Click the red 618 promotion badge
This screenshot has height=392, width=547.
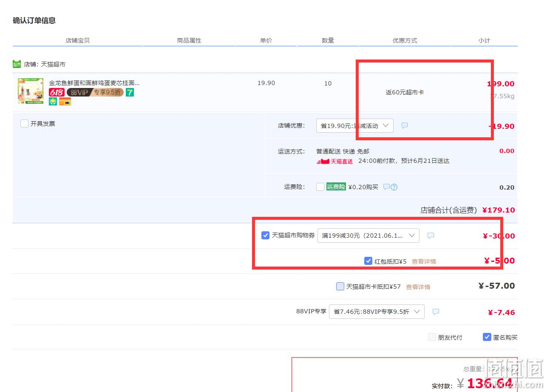[57, 92]
